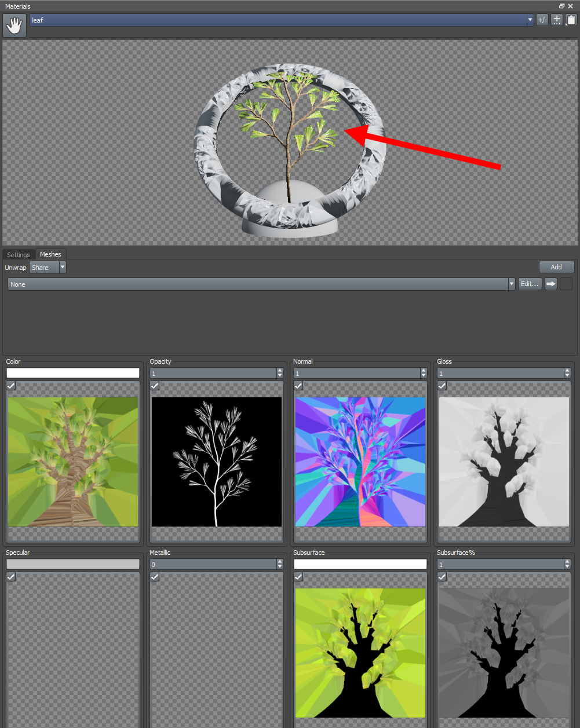Click the +/- material button
The image size is (580, 728).
(542, 20)
